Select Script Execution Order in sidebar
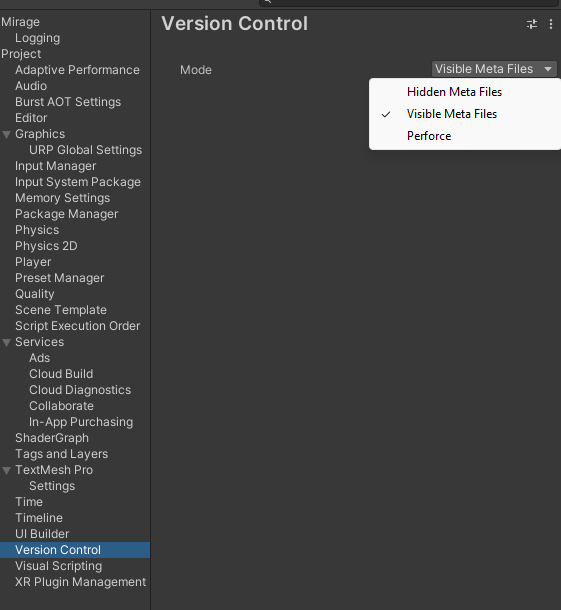Viewport: 561px width, 610px height. pos(77,326)
